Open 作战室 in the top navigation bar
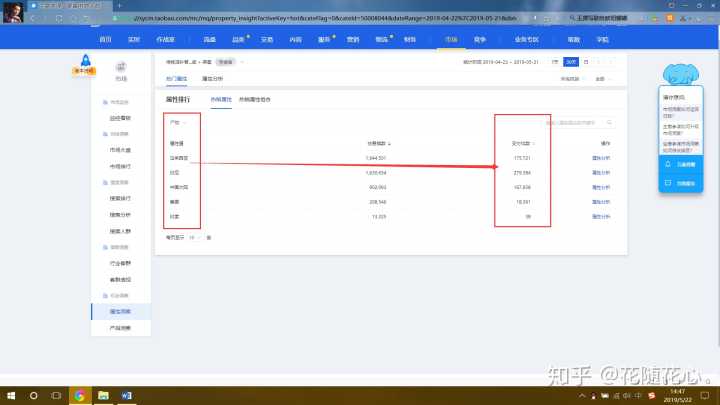 tap(165, 39)
